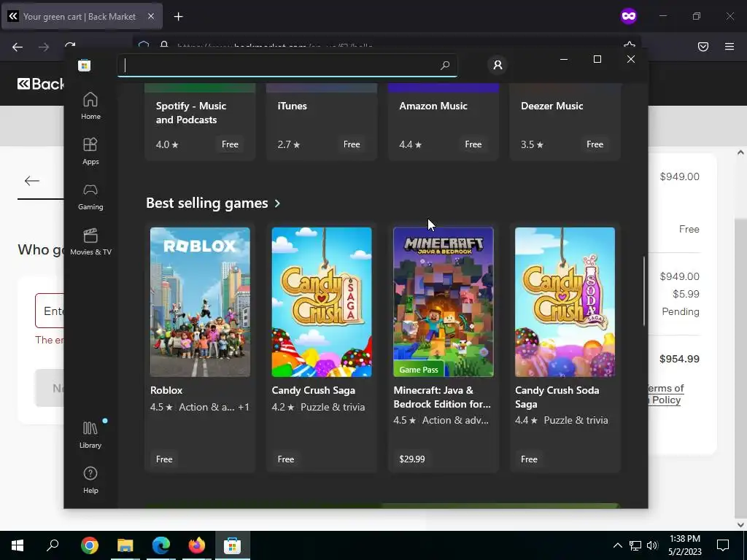This screenshot has height=560, width=747.
Task: Click the search magnifier in Store search box
Action: [445, 65]
